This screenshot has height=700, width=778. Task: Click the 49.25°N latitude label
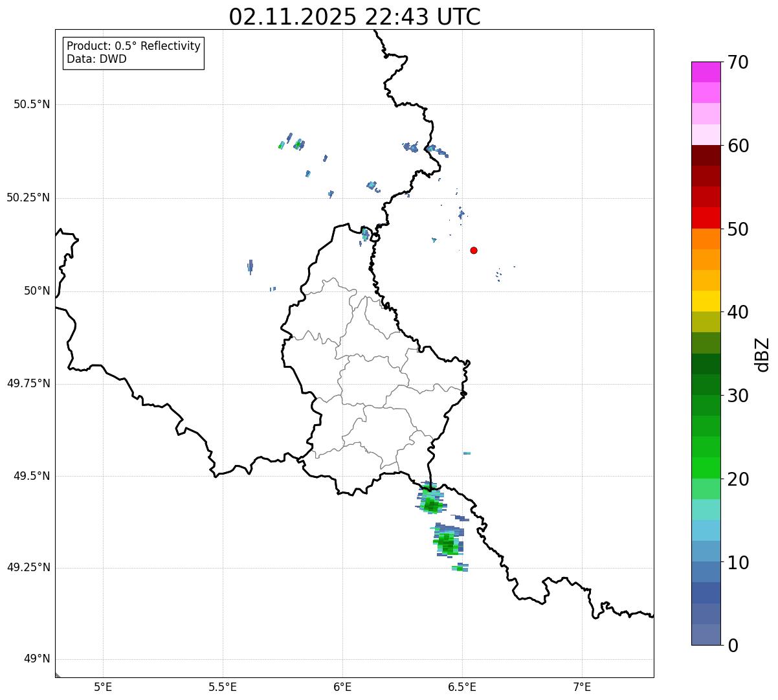pos(28,568)
